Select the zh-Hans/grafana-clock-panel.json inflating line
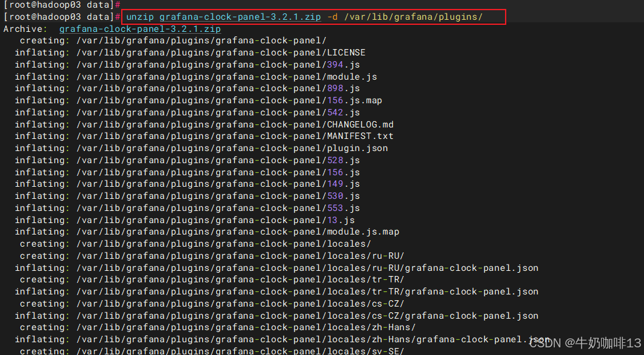 [x=282, y=340]
